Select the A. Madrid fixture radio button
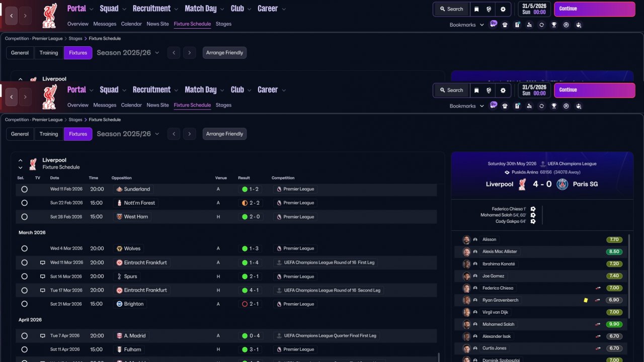Viewport: 644px width, 362px height. point(24,336)
